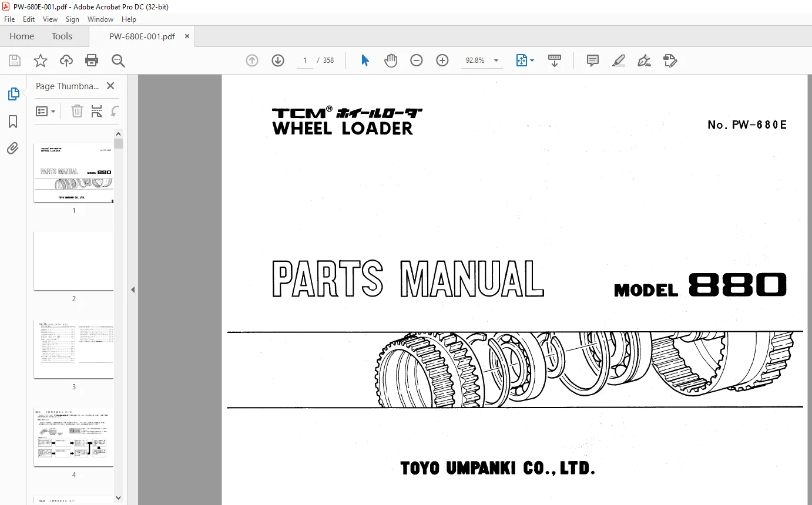Switch to the Home tab
Image resolution: width=812 pixels, height=505 pixels.
click(22, 36)
